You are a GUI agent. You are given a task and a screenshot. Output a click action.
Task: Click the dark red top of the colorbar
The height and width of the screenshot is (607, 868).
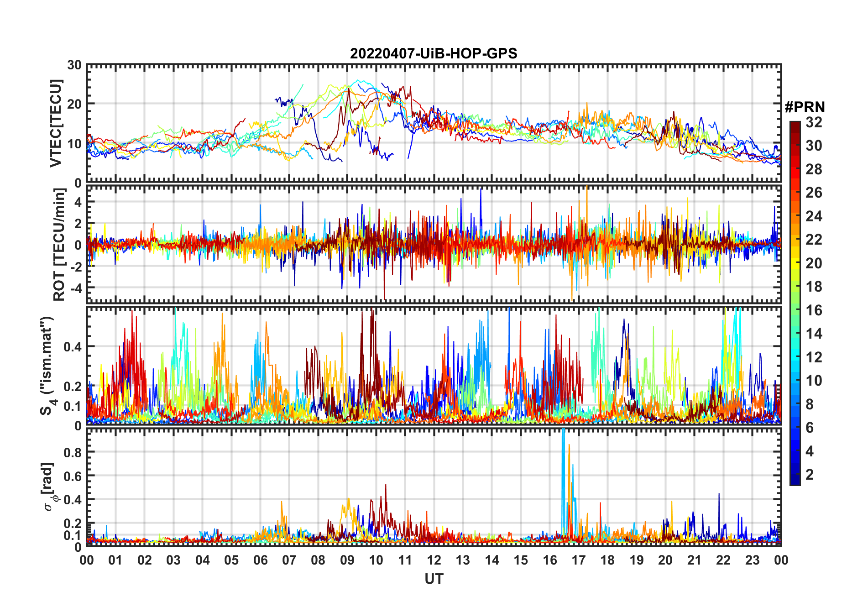(x=795, y=126)
